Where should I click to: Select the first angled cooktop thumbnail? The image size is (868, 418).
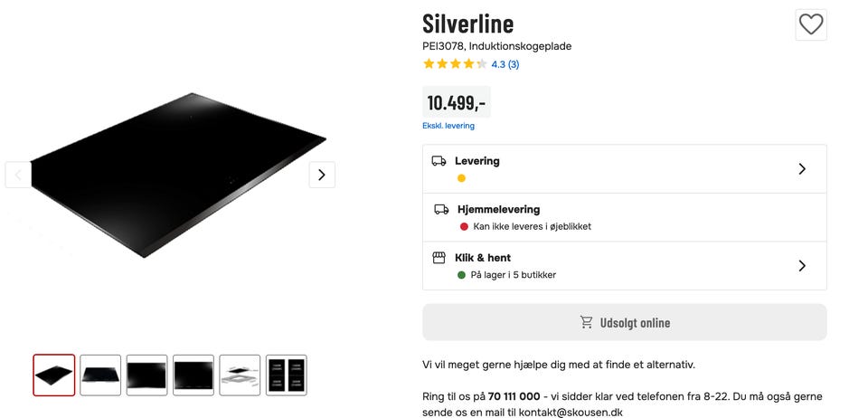click(x=54, y=375)
